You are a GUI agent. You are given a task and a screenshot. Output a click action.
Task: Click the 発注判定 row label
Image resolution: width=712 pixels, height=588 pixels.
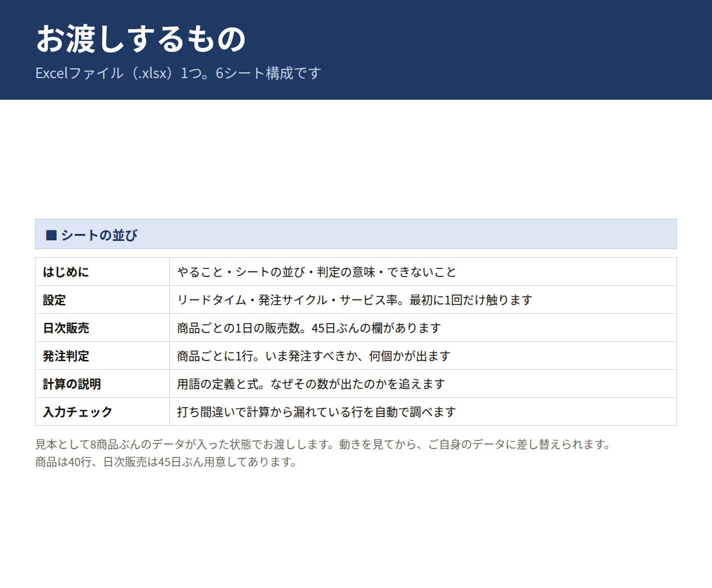[x=66, y=356]
